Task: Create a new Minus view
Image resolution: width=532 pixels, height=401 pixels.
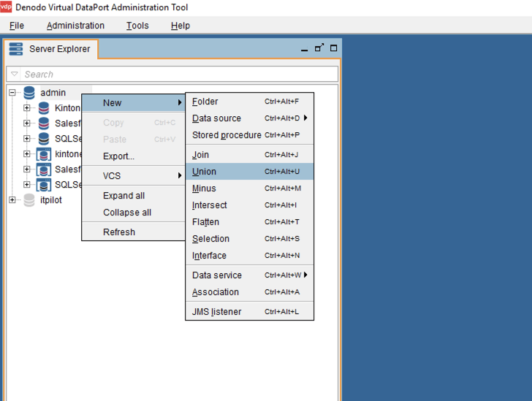Action: pyautogui.click(x=249, y=188)
